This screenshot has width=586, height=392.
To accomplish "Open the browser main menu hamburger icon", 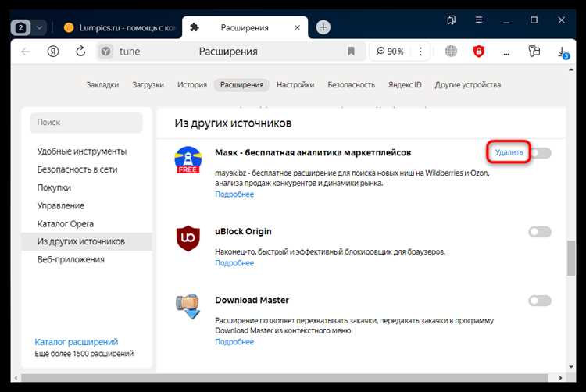I will [479, 20].
